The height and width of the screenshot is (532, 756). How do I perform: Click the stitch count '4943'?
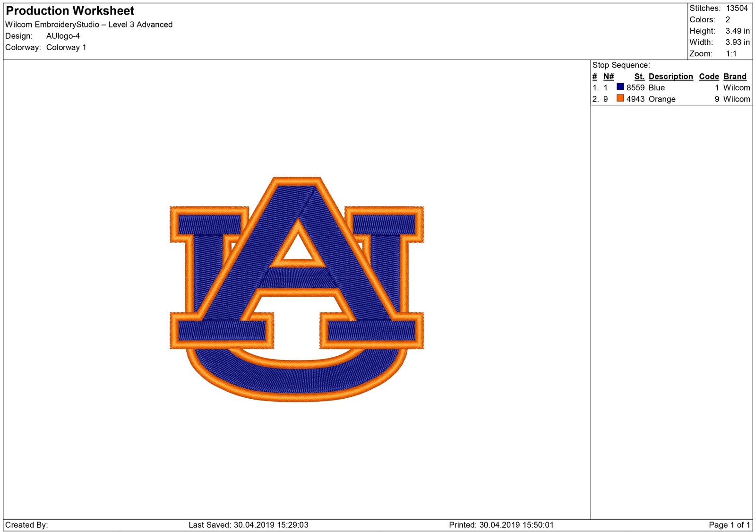pos(636,99)
